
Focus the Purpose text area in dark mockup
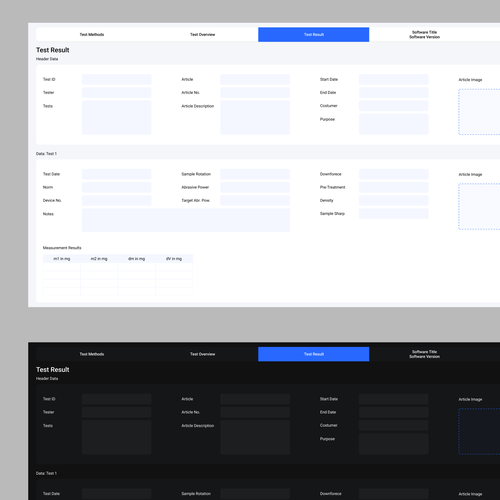point(394,444)
